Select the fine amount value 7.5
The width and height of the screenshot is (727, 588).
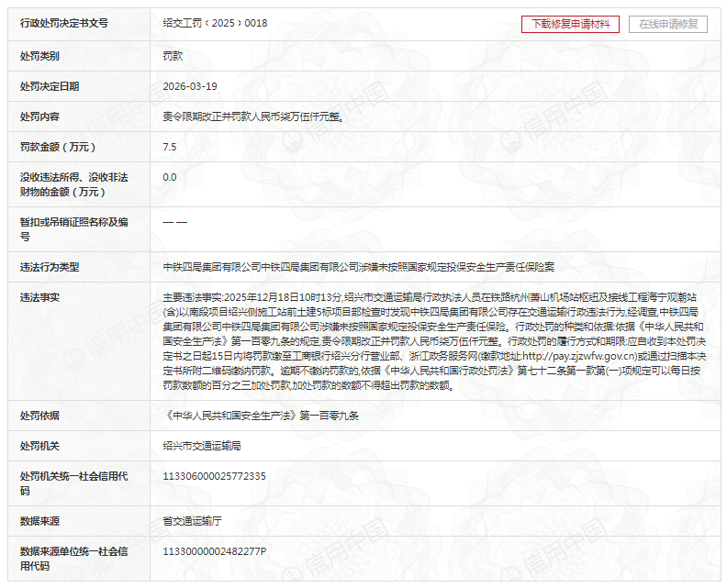[x=170, y=147]
